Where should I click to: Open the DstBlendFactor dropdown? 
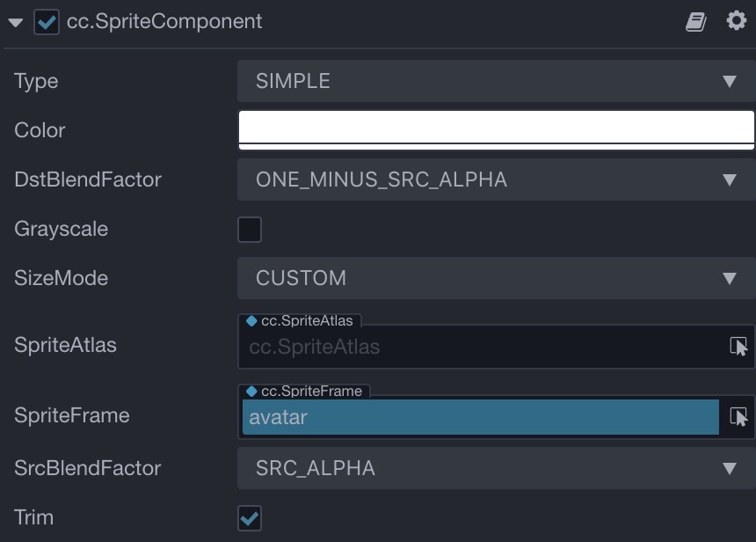[x=496, y=180]
